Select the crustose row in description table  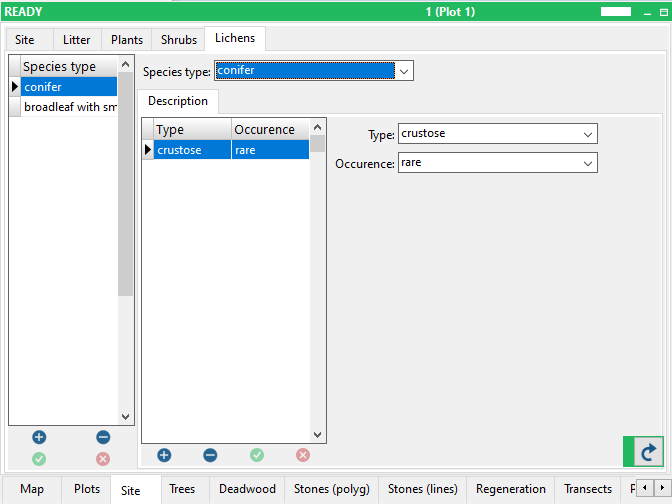pyautogui.click(x=192, y=150)
